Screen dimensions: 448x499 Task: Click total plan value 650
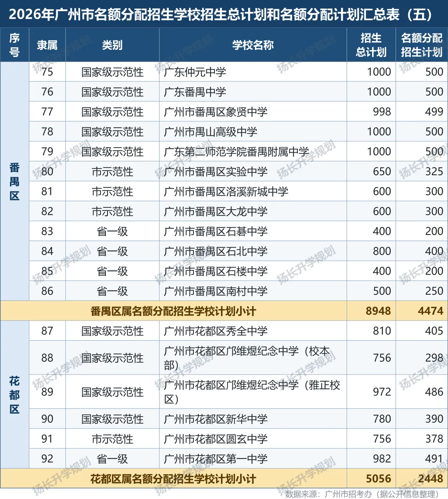coord(382,172)
